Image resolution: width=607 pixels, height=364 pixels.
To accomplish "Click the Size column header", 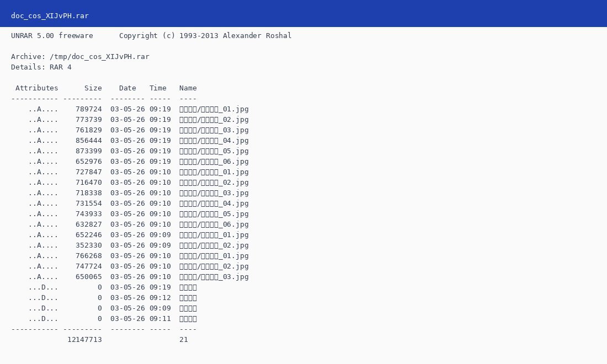I will [x=93, y=88].
